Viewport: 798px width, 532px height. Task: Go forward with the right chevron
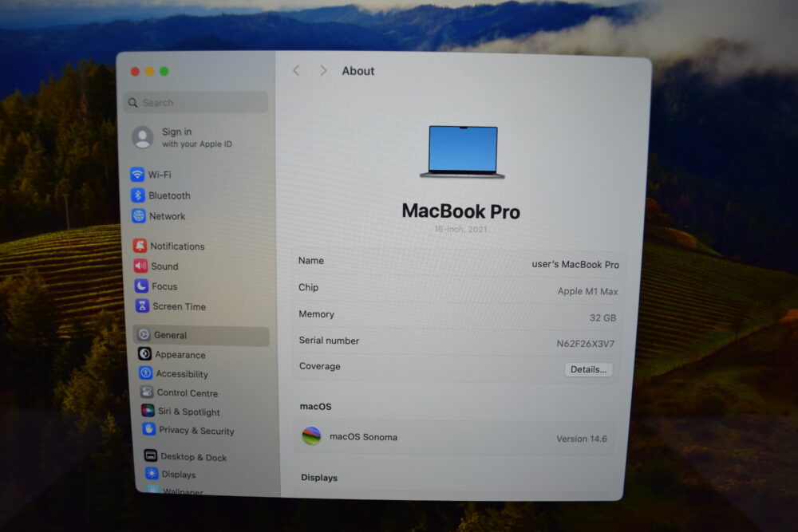[x=323, y=70]
